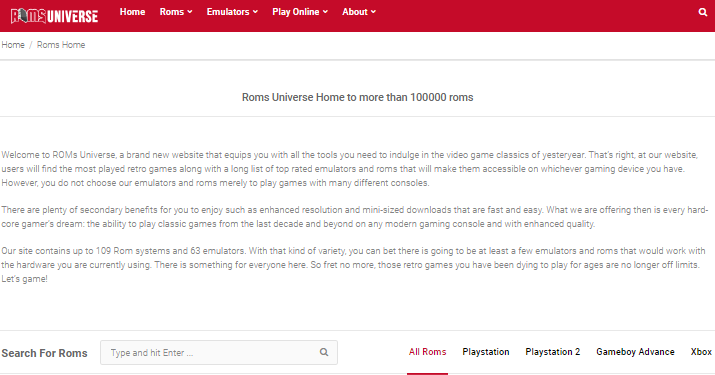This screenshot has width=715, height=375.
Task: Expand the Emulators dropdown menu
Action: coord(232,12)
